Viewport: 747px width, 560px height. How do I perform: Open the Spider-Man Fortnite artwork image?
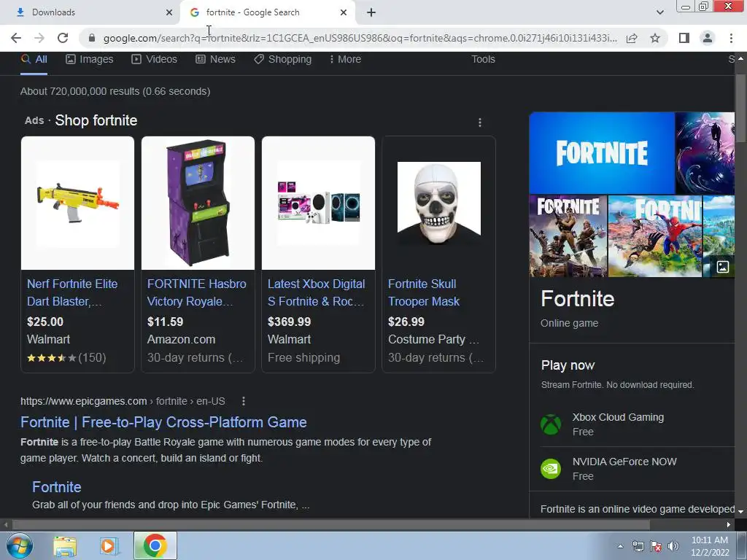point(655,236)
